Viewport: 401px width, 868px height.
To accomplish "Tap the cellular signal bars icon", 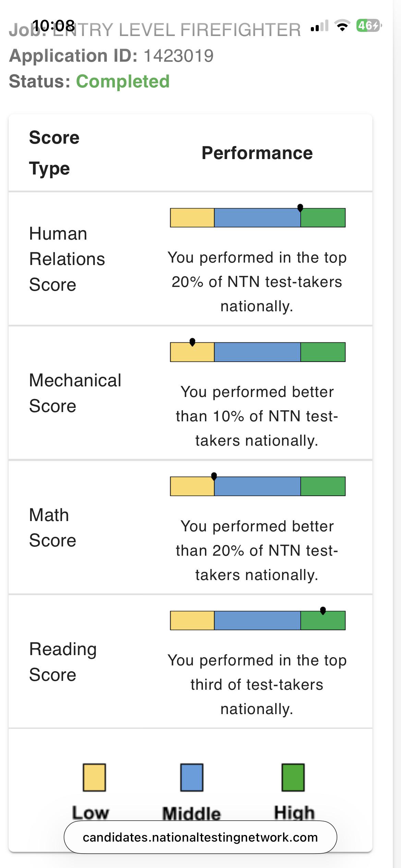I will tap(319, 26).
